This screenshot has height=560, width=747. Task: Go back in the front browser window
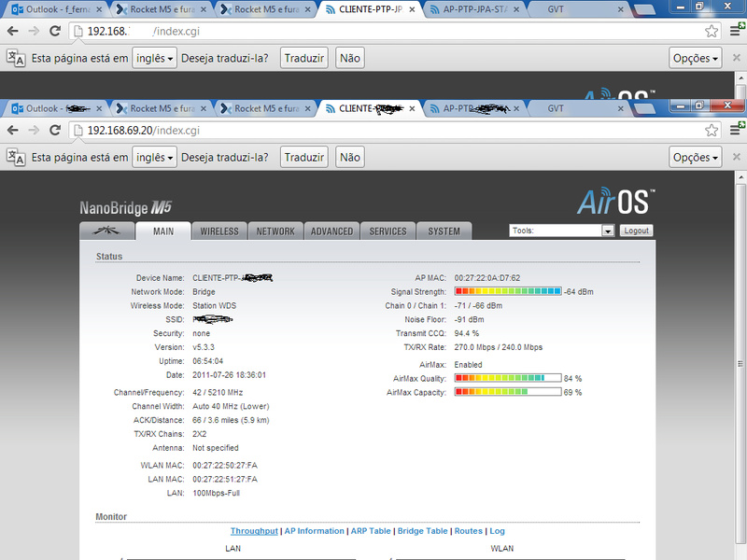coord(13,130)
